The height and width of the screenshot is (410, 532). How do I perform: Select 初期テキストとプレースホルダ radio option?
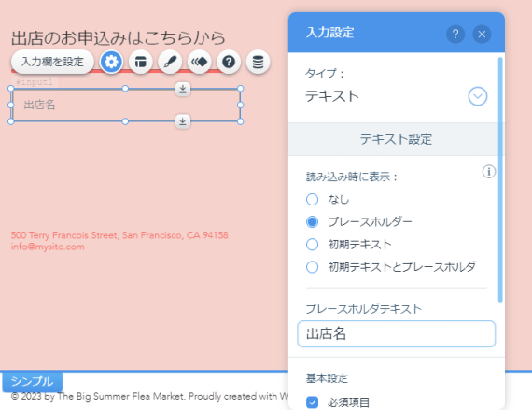pyautogui.click(x=312, y=267)
